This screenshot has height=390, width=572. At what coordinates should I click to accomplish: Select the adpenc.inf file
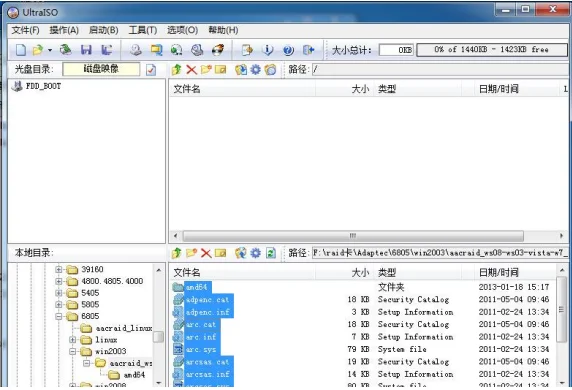coord(207,312)
